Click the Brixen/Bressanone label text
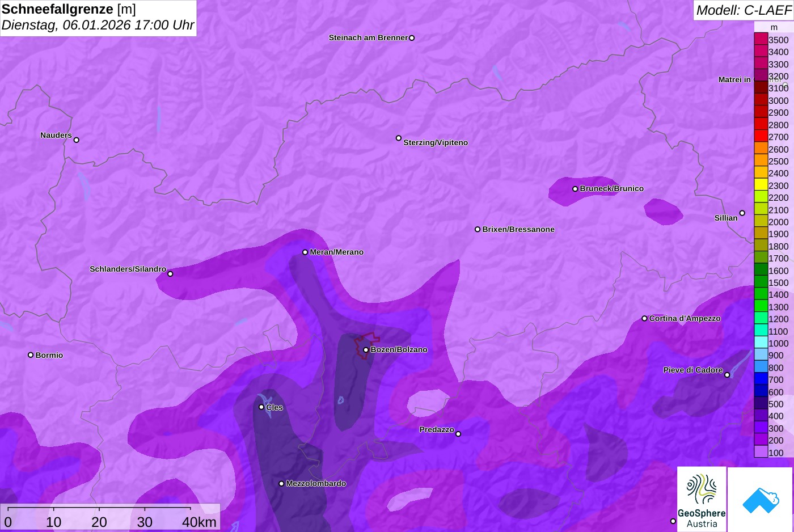 (x=518, y=230)
